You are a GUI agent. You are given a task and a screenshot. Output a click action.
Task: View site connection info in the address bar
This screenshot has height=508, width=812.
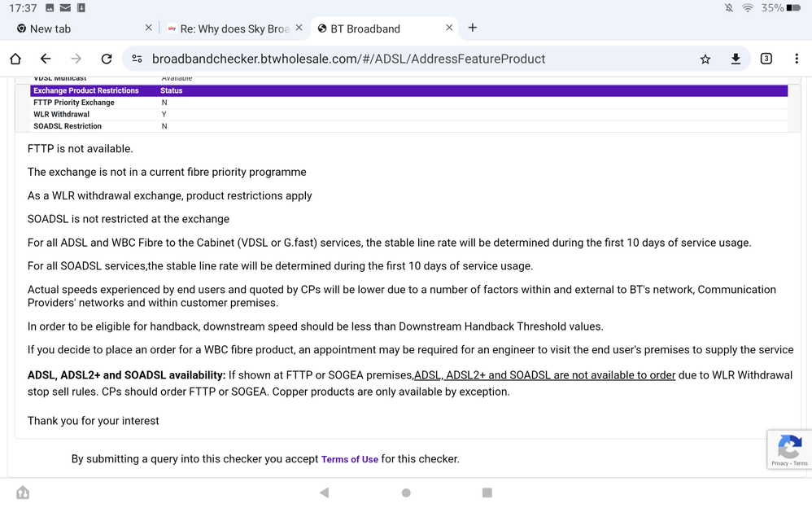[137, 58]
